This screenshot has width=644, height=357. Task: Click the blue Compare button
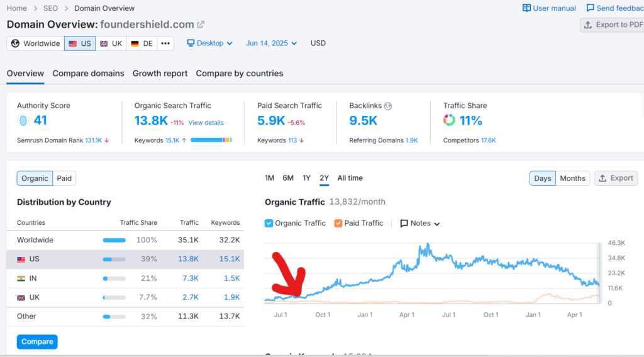(x=37, y=341)
